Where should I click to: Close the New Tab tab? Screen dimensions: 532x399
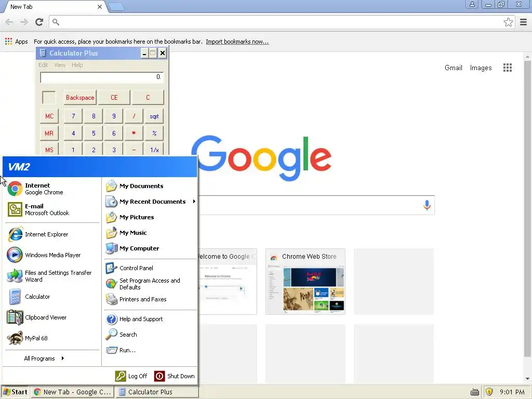pyautogui.click(x=100, y=7)
